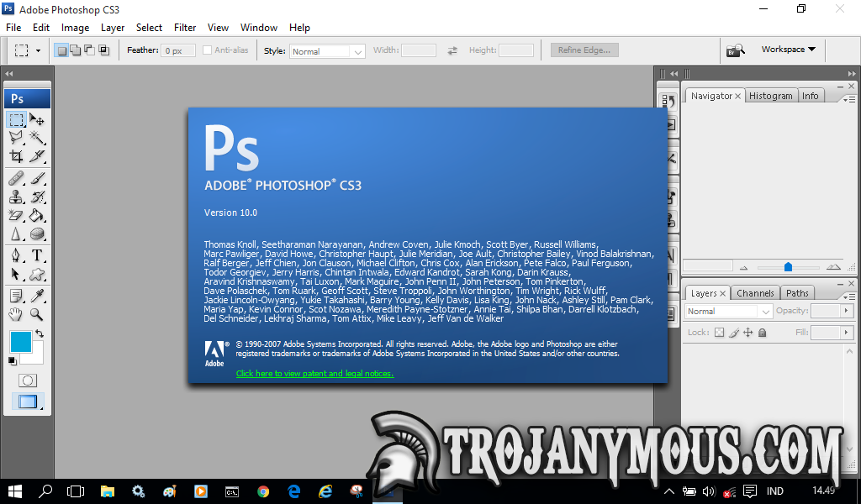The width and height of the screenshot is (861, 504).
Task: Choose the Zoom tool magnifier
Action: coord(38,314)
